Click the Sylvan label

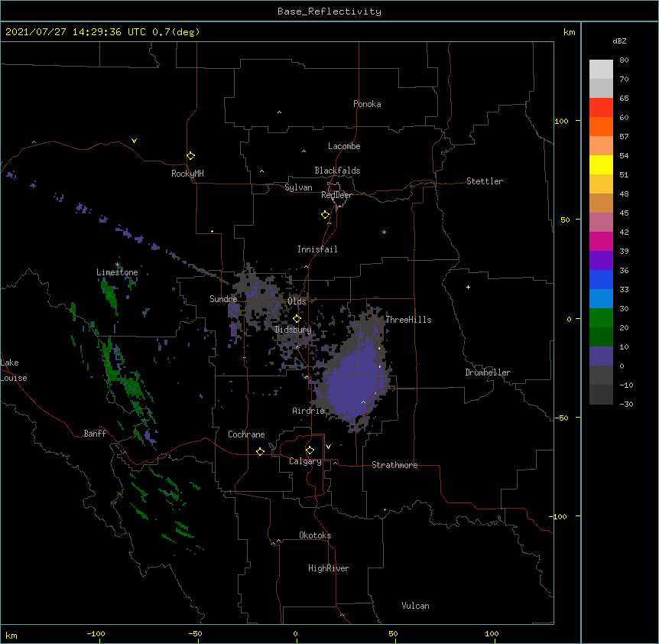(298, 187)
